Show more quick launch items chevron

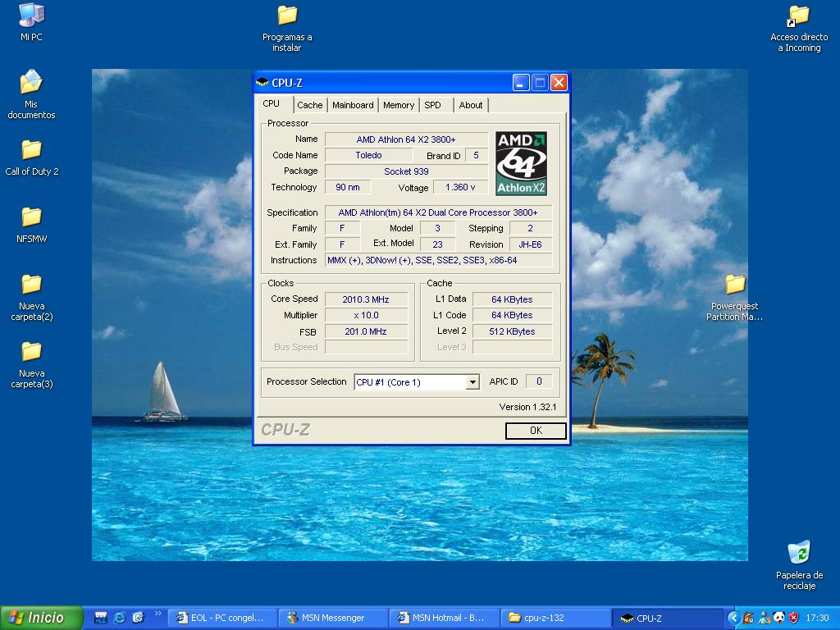[x=157, y=614]
